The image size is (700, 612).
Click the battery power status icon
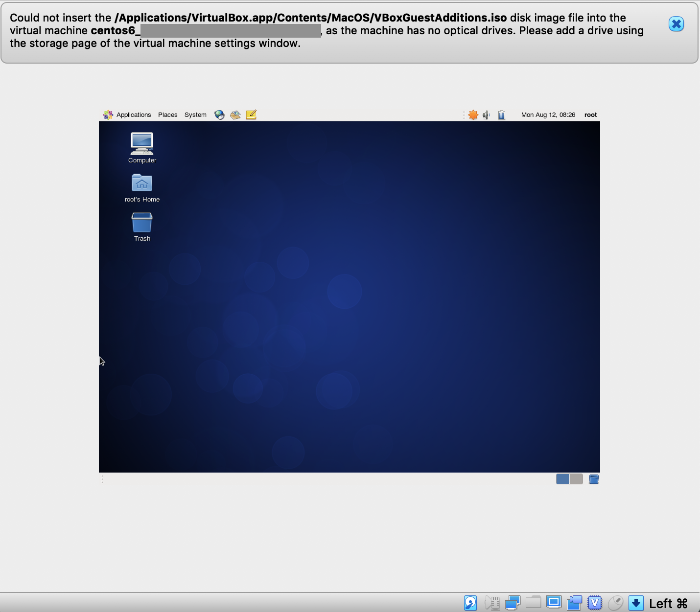pyautogui.click(x=502, y=115)
